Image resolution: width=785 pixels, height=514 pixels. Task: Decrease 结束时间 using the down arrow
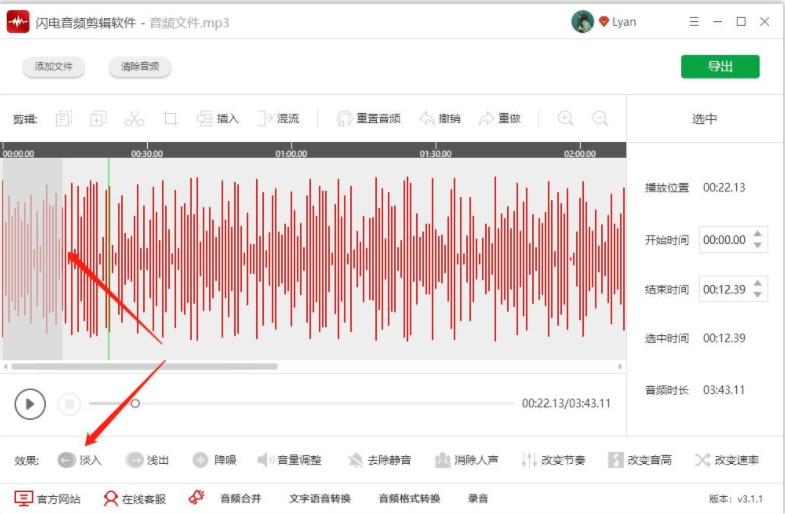click(758, 295)
